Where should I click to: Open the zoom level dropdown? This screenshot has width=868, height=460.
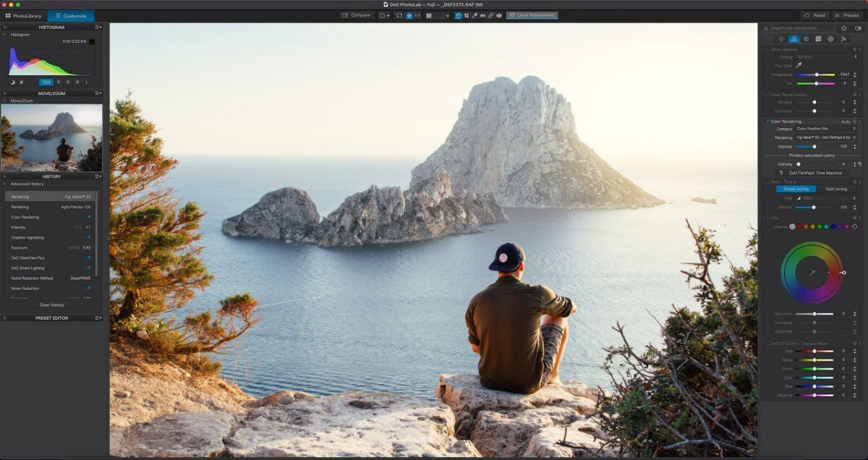point(438,15)
